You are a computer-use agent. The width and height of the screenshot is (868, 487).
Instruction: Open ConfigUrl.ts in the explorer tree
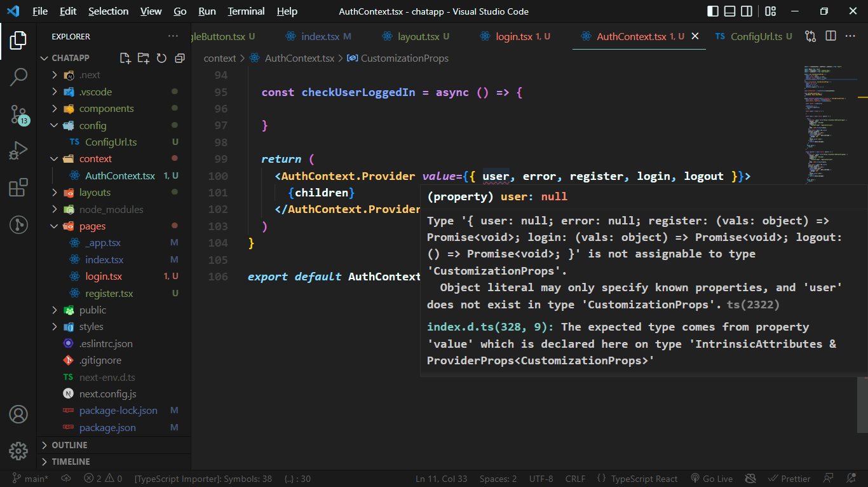click(111, 142)
